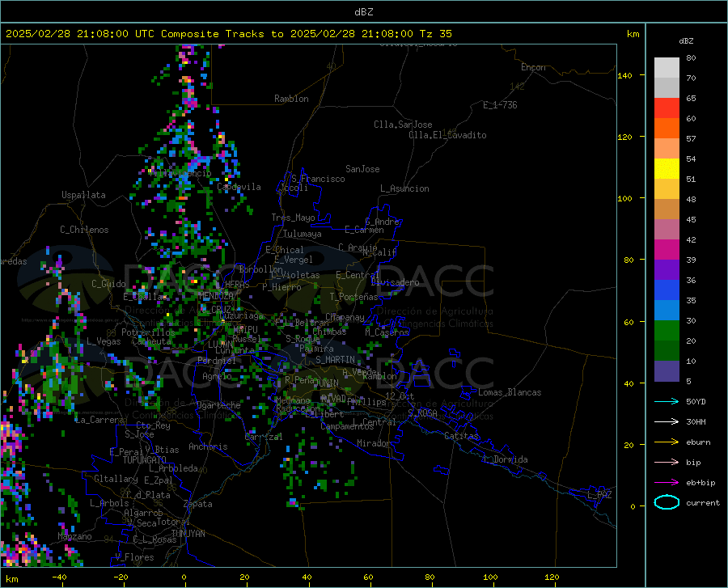Click the 'L_Dormida' map label
The width and height of the screenshot is (728, 588).
pos(505,459)
